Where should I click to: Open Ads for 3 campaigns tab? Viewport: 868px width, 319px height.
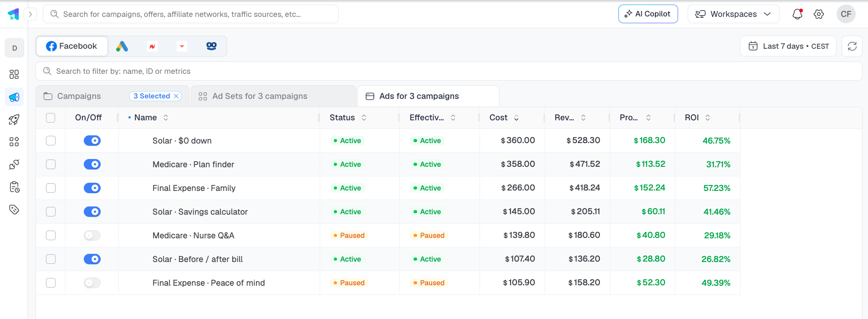pyautogui.click(x=428, y=96)
